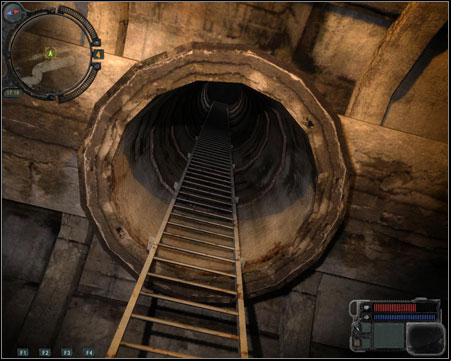Click the small indicator above the contacts counter
The width and height of the screenshot is (451, 361).
tap(97, 43)
